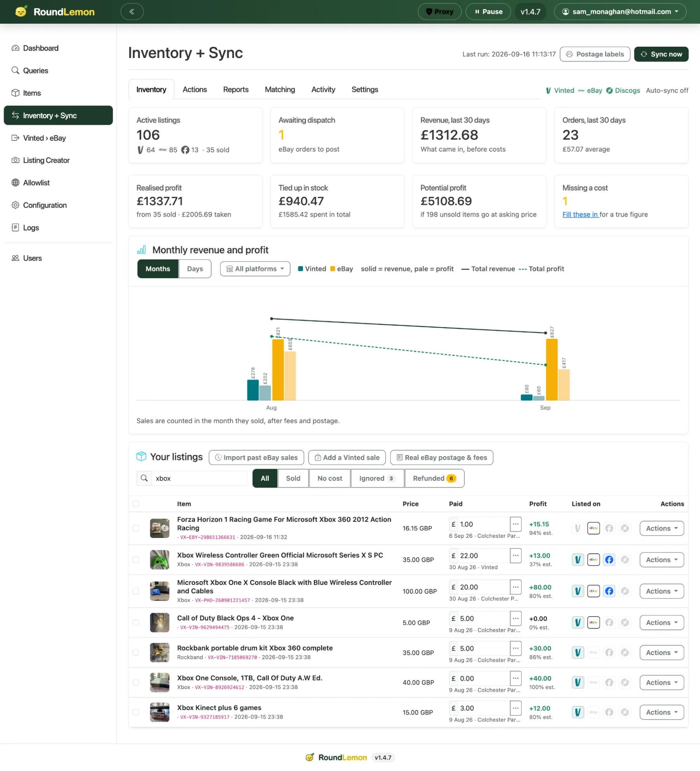Image resolution: width=700 pixels, height=771 pixels.
Task: Click the Rockbank drum kit thumbnail
Action: [x=160, y=652]
